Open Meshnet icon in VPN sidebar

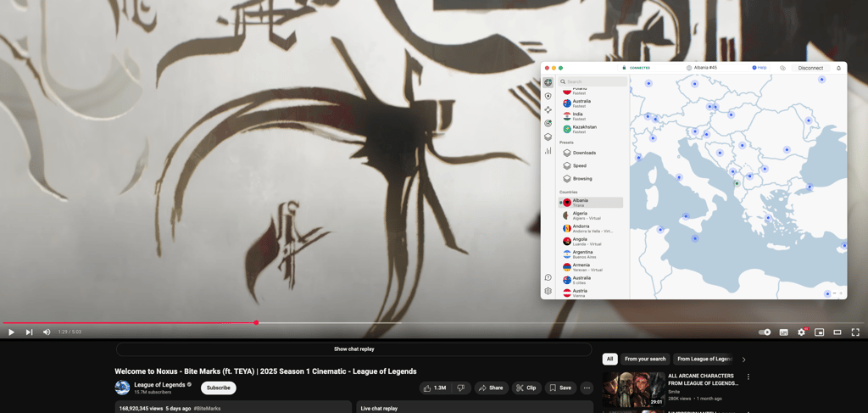[x=548, y=109]
